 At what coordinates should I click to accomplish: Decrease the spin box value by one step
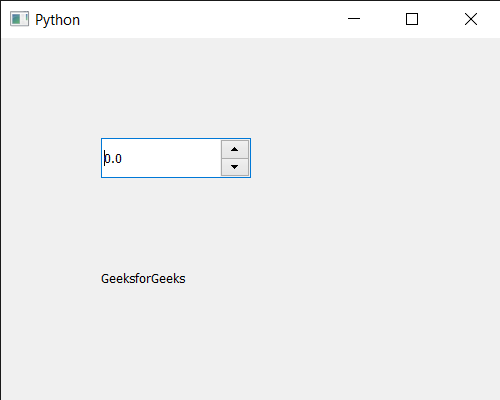coord(235,167)
